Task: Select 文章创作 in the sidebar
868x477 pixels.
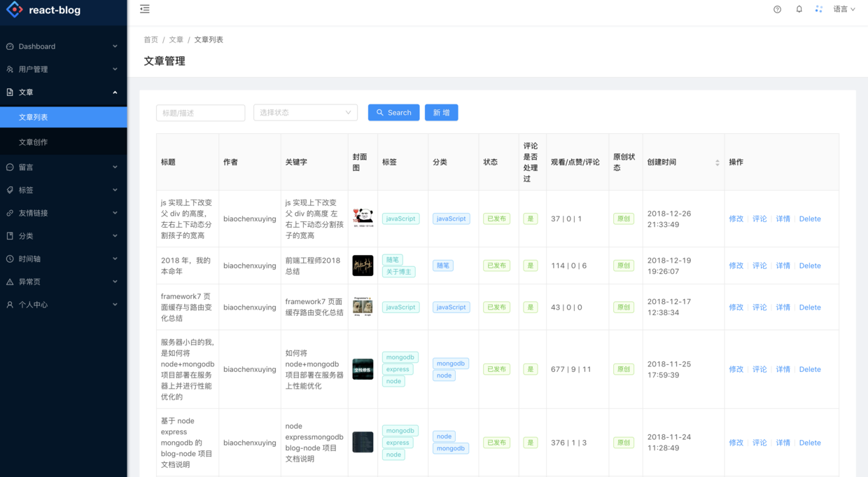Action: coord(34,142)
